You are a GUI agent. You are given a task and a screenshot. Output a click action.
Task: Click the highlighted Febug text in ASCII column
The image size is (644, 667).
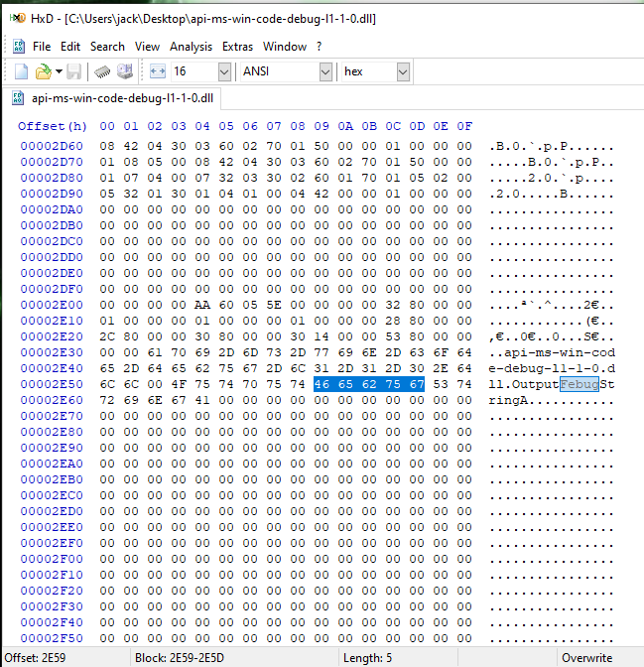coord(580,384)
